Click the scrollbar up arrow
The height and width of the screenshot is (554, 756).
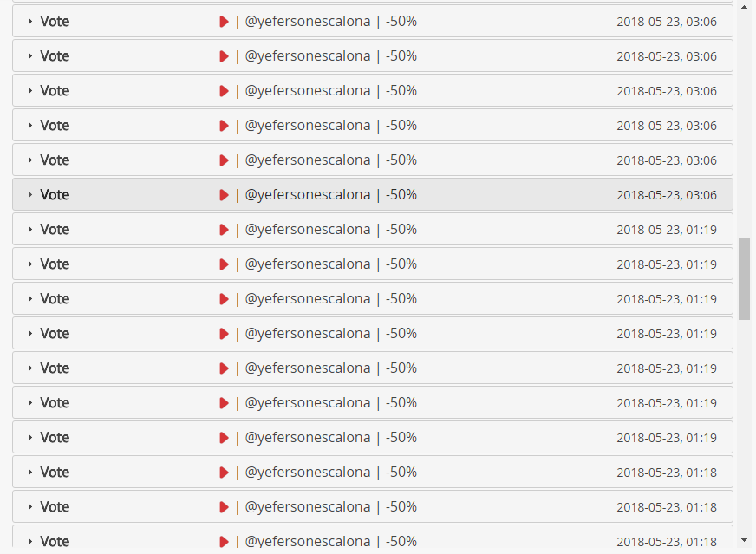tap(745, 7)
